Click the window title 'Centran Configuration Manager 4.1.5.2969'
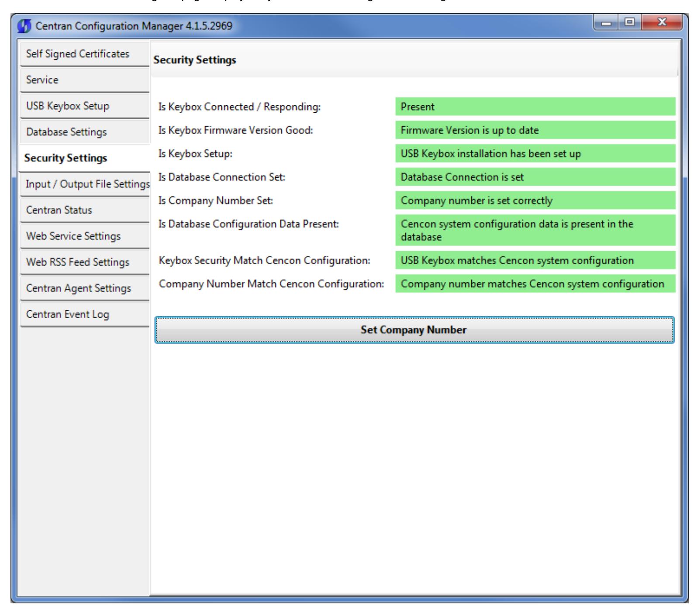Viewport: 697px width, 616px height. [134, 26]
